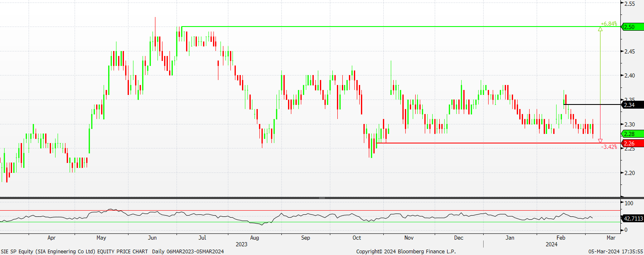Click the May month label

click(x=102, y=238)
